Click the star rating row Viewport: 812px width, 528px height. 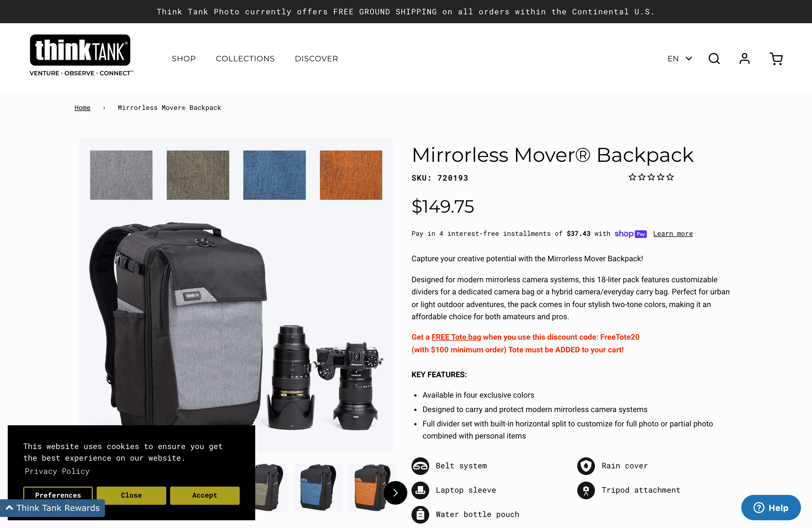point(651,177)
